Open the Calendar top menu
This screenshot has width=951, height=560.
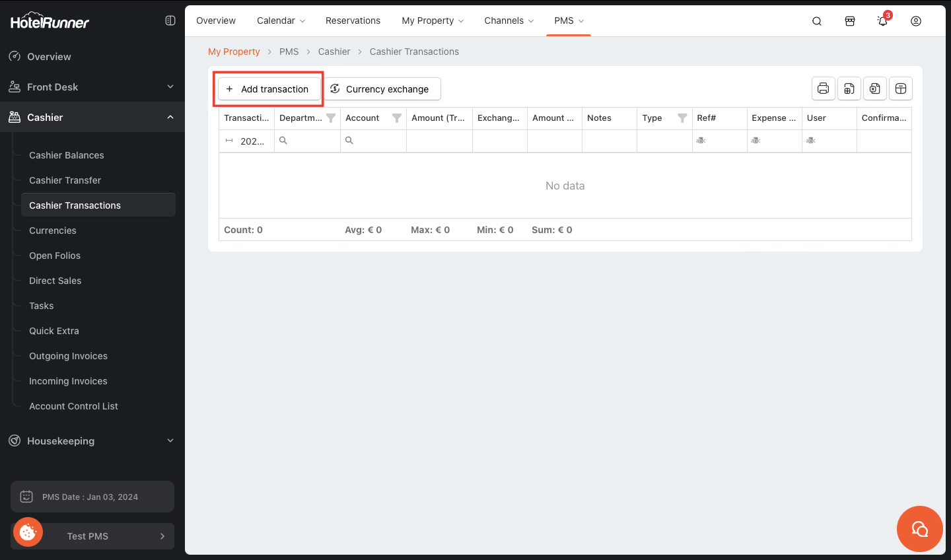pyautogui.click(x=281, y=21)
